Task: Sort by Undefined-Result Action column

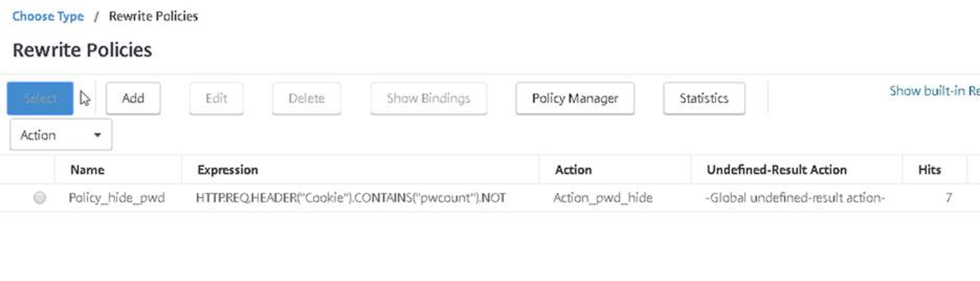Action: tap(776, 170)
